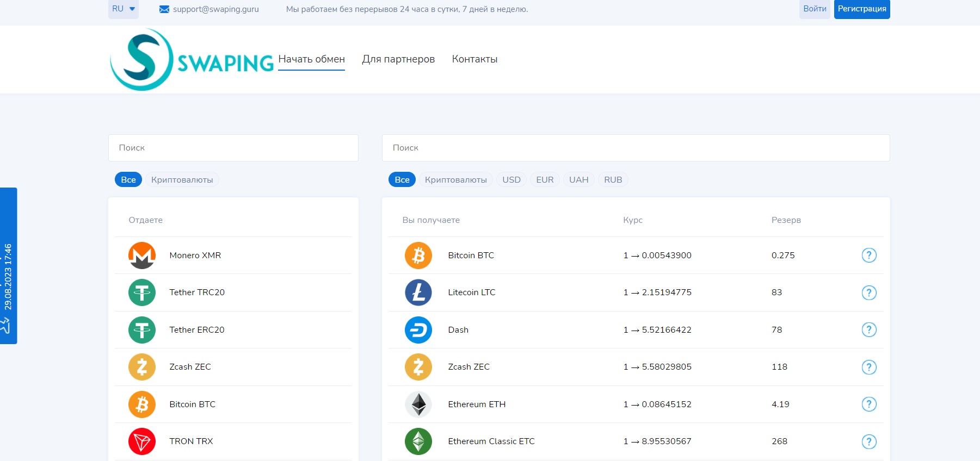Viewport: 980px width, 461px height.
Task: Open the blue side widget dated 29.08.2023
Action: coord(8,266)
